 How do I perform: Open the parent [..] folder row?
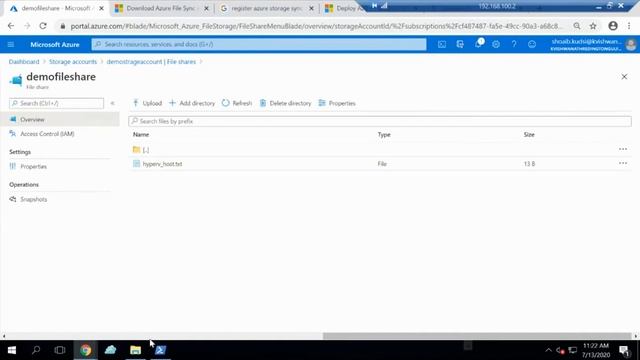point(146,150)
